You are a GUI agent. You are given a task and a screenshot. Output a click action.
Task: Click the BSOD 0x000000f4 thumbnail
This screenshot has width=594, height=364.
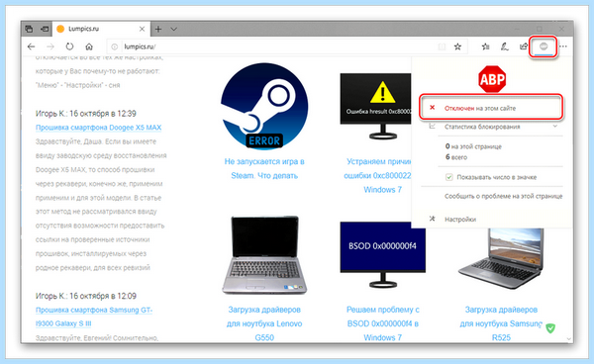(x=382, y=254)
